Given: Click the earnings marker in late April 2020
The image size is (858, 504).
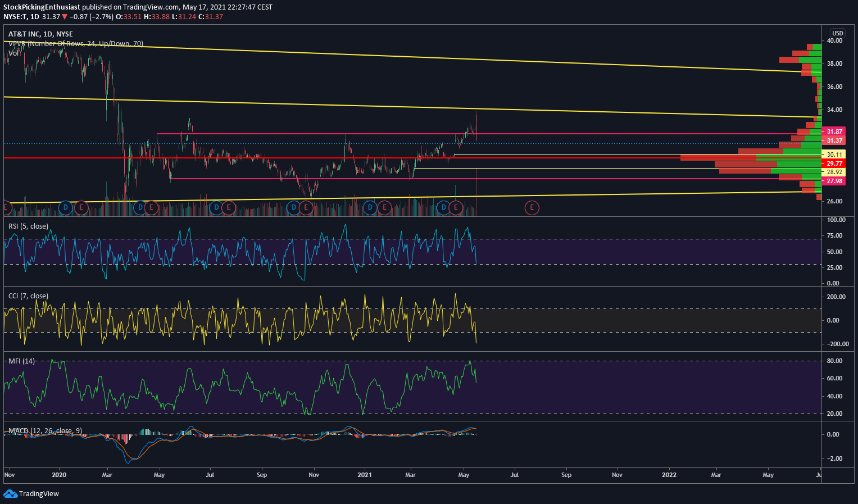Looking at the screenshot, I should (151, 208).
